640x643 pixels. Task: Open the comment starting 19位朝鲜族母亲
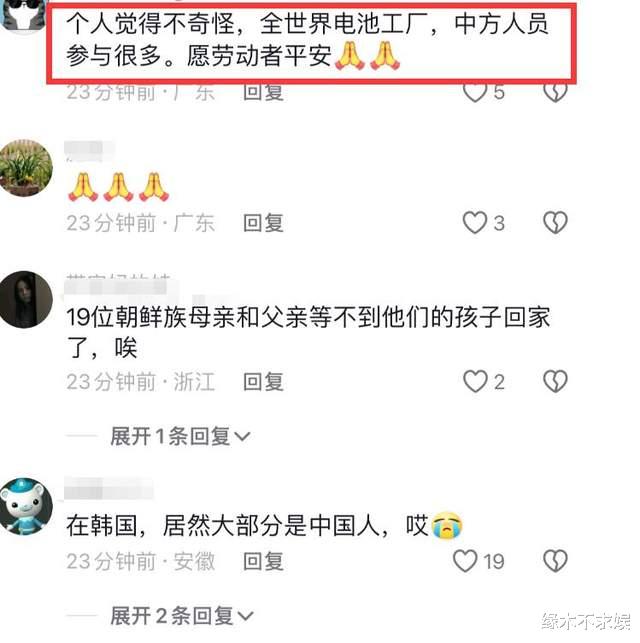click(308, 332)
